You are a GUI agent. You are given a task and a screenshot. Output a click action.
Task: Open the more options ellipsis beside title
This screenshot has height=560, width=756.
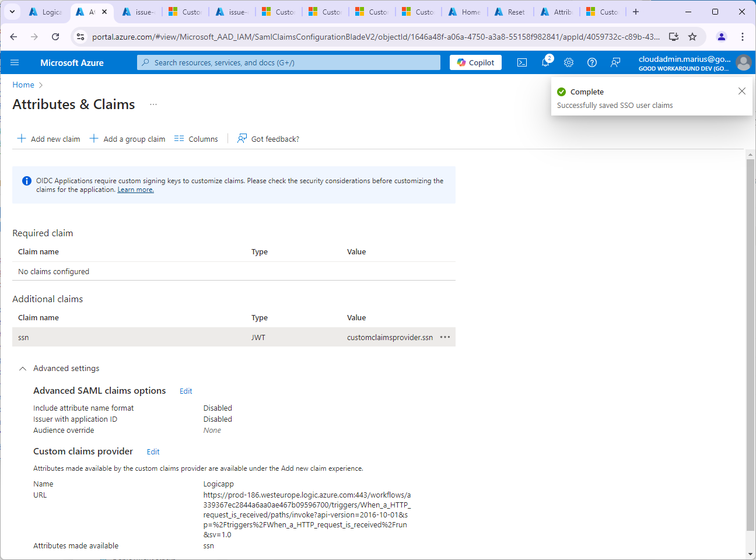pos(153,104)
